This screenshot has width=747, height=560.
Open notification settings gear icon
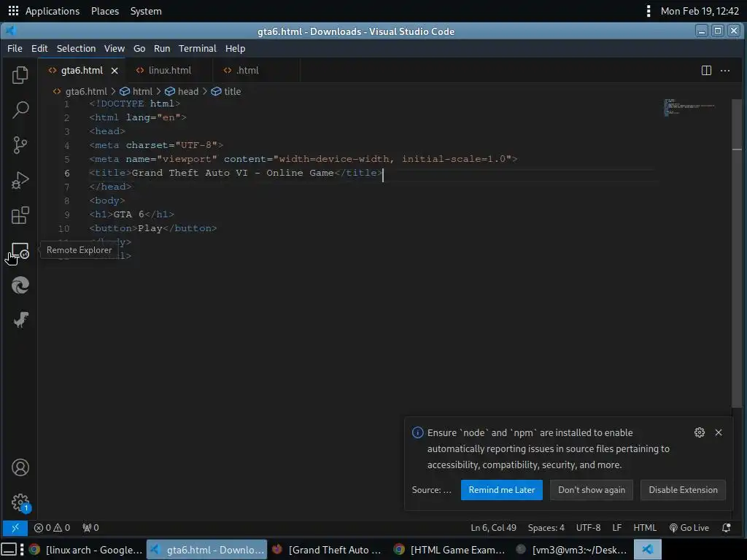[x=700, y=432]
